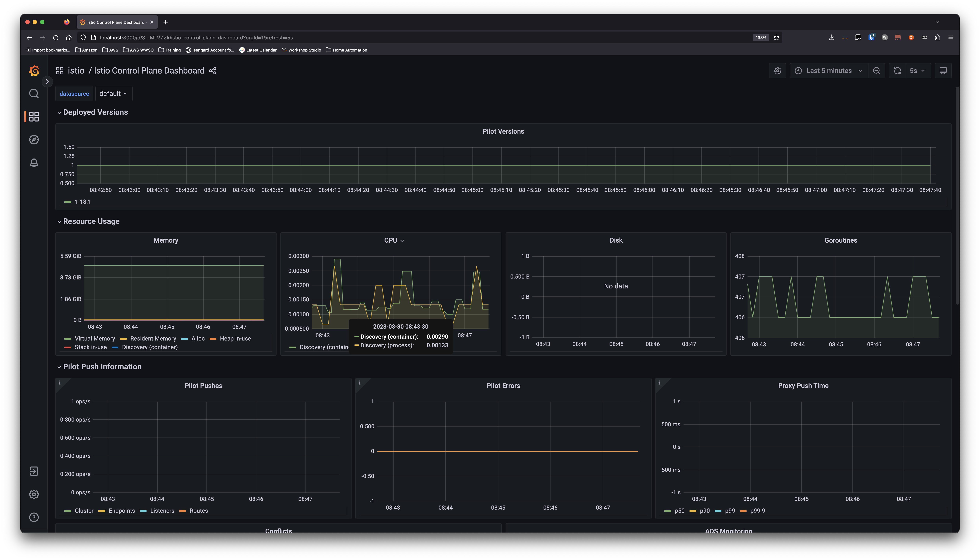Click the istio breadcrumb link
Image resolution: width=980 pixels, height=560 pixels.
click(76, 70)
